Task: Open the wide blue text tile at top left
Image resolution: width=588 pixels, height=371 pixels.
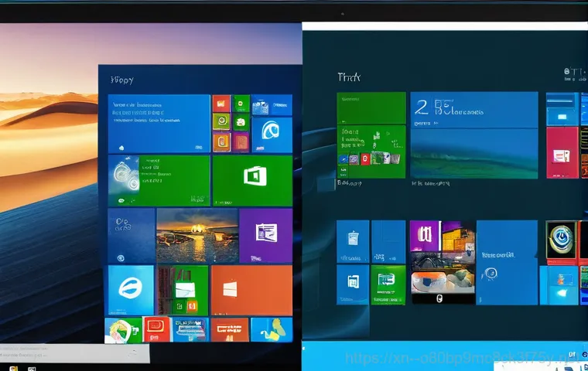Action: [159, 123]
